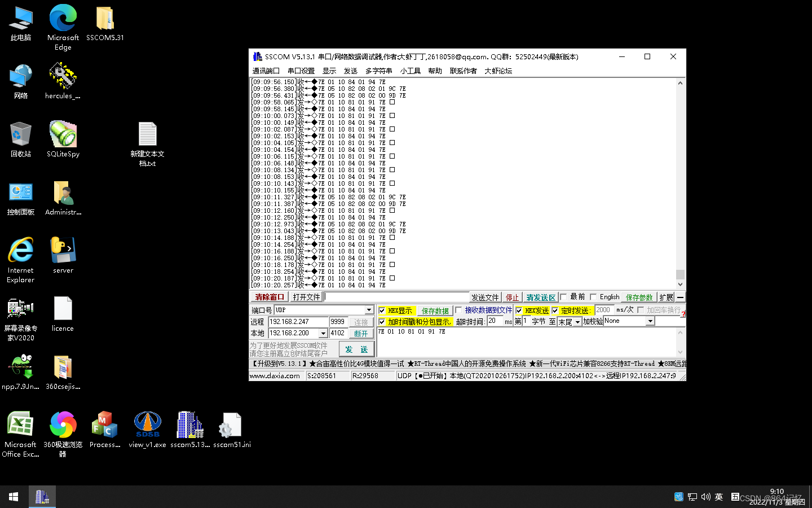812x508 pixels.
Task: Select the sscom5.13 executable icon
Action: (x=190, y=430)
